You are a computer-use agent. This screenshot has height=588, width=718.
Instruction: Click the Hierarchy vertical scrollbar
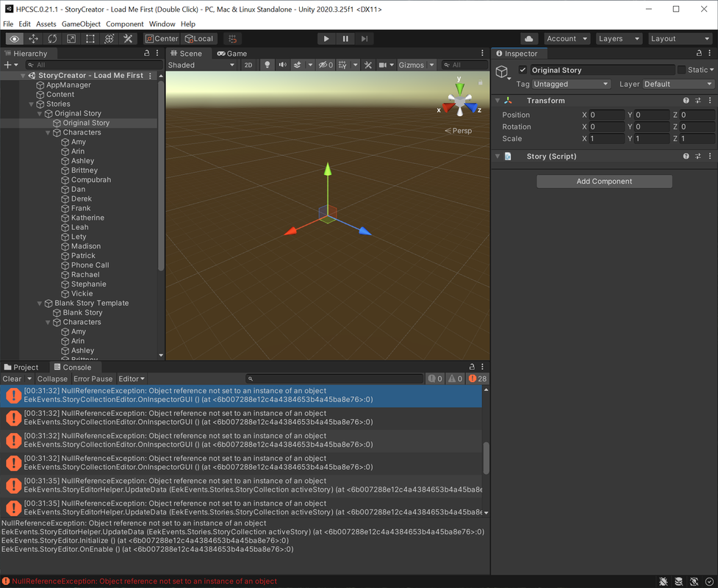161,176
